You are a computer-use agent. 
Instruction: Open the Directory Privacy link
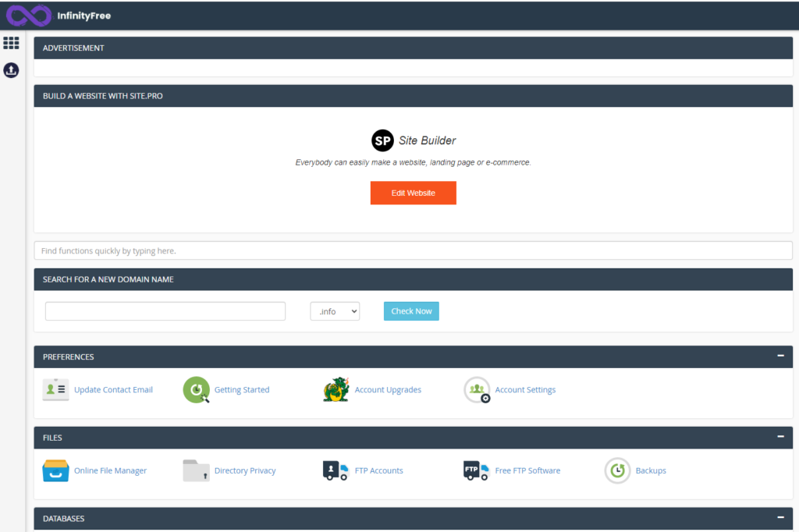(x=244, y=470)
